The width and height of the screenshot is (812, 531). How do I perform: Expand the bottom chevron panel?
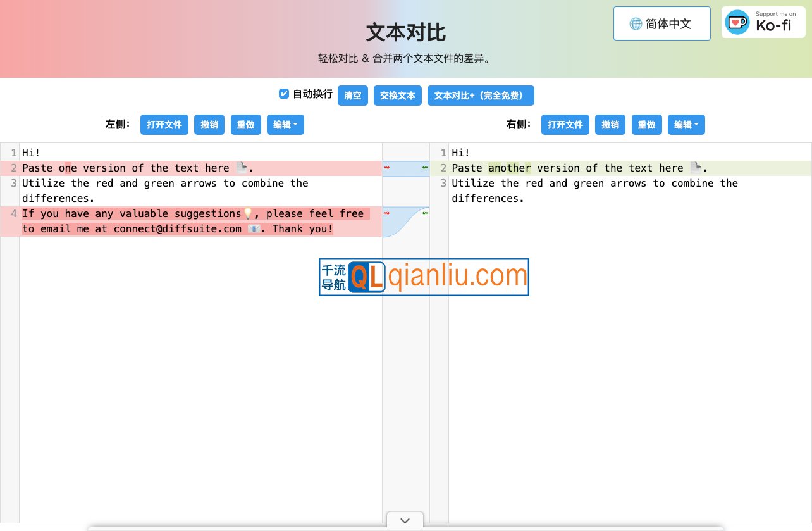click(x=405, y=521)
